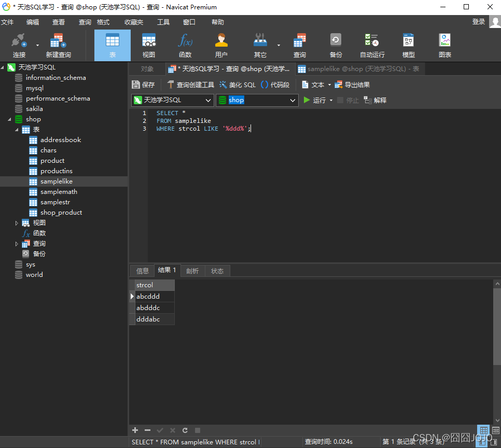Expand the 查询 queries node in tree
The width and height of the screenshot is (501, 448).
click(x=17, y=244)
